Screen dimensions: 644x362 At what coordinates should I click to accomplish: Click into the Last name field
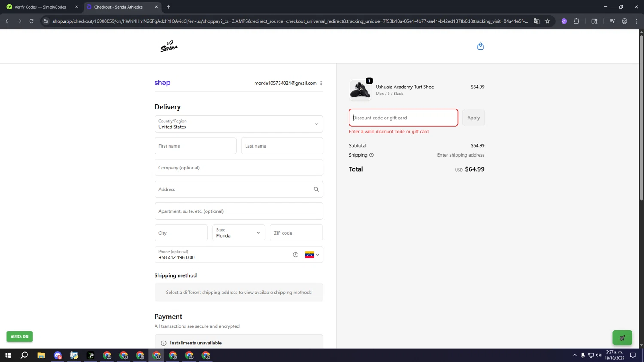tap(282, 146)
